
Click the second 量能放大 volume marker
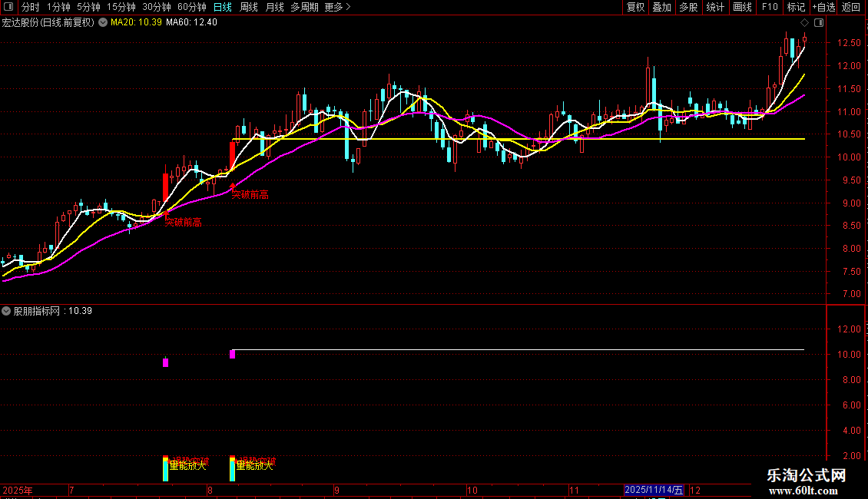(x=255, y=466)
